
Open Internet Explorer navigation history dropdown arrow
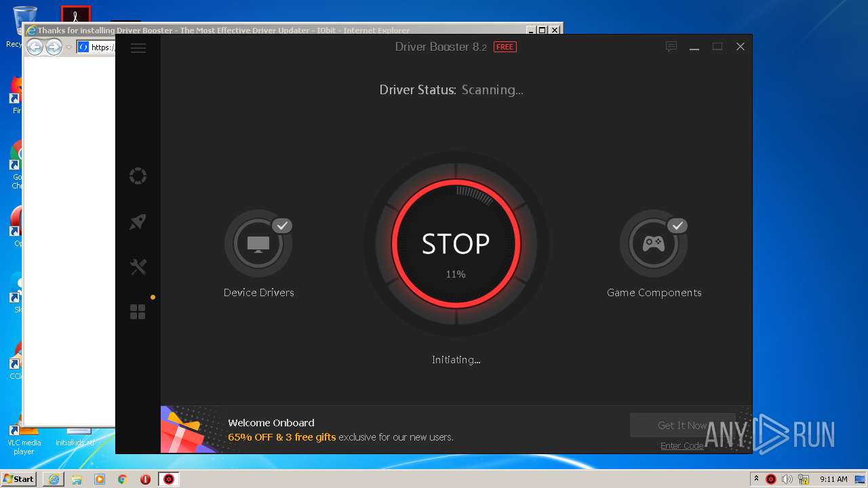pyautogui.click(x=68, y=47)
